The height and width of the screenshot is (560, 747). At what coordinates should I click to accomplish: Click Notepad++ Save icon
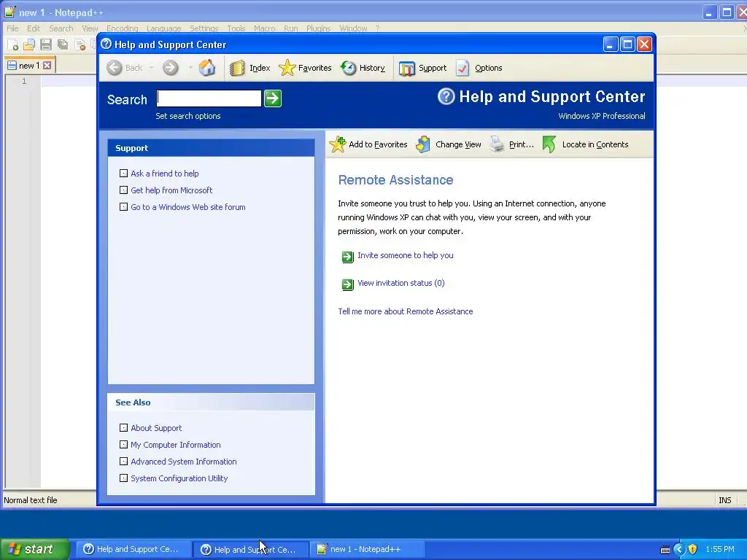[46, 44]
